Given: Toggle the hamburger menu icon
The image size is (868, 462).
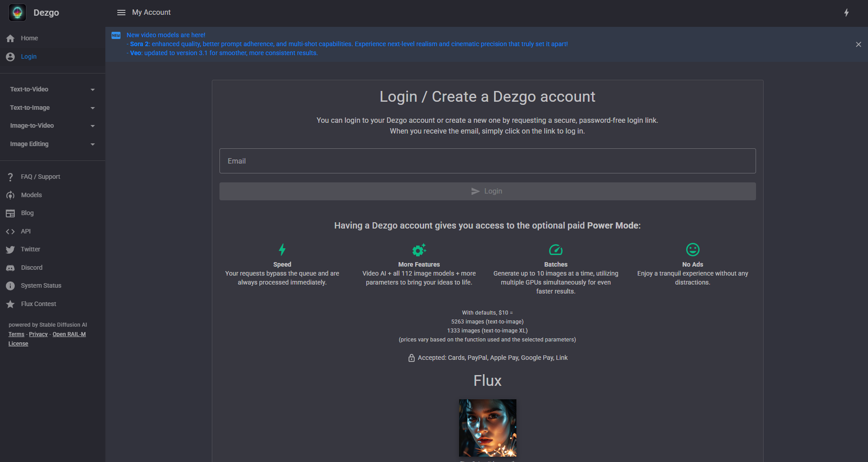Looking at the screenshot, I should tap(121, 13).
